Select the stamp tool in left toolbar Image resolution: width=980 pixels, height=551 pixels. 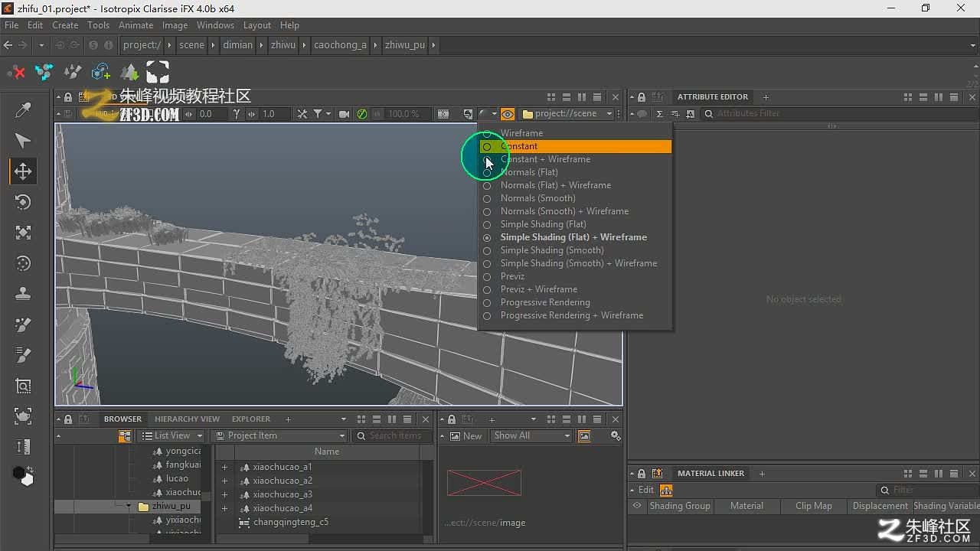[23, 294]
